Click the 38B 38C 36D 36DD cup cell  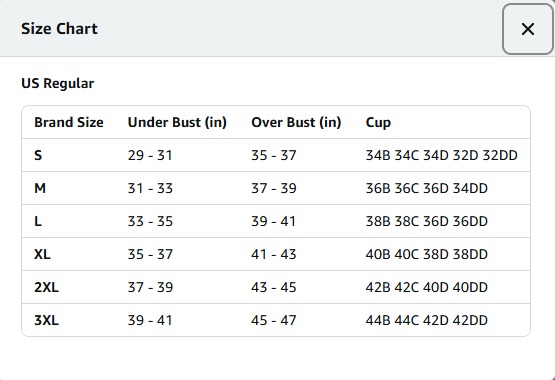[x=427, y=221]
